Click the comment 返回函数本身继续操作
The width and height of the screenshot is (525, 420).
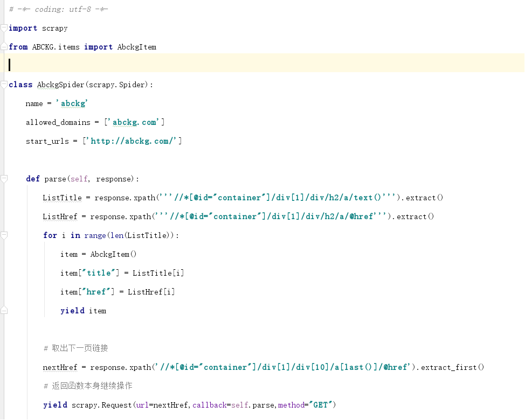coord(88,386)
